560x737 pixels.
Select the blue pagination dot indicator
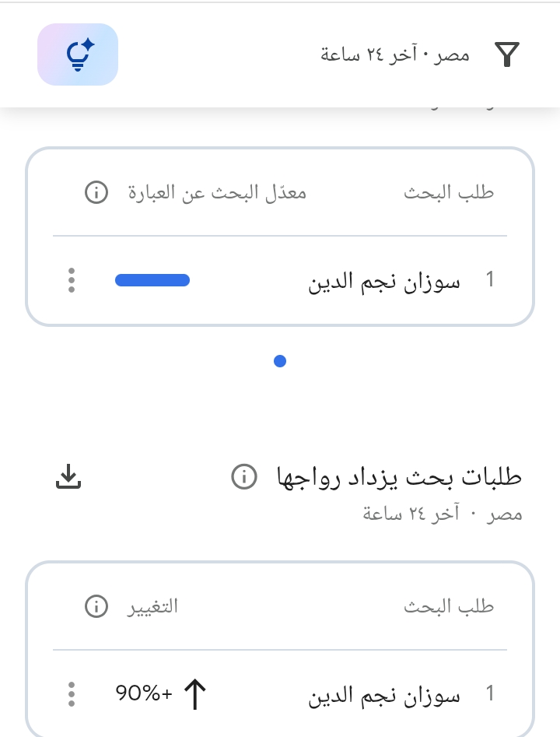click(x=280, y=361)
